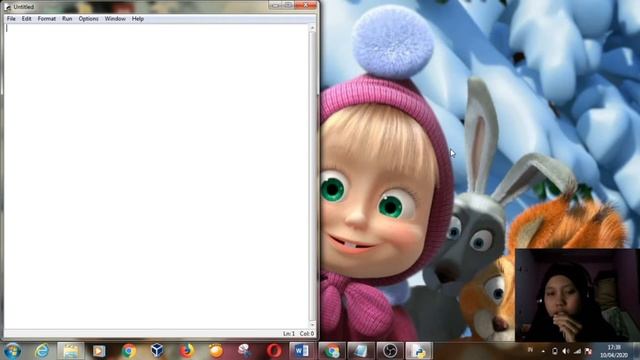Viewport: 640px width, 360px height.
Task: Click the power battery tray icon
Action: tap(555, 351)
